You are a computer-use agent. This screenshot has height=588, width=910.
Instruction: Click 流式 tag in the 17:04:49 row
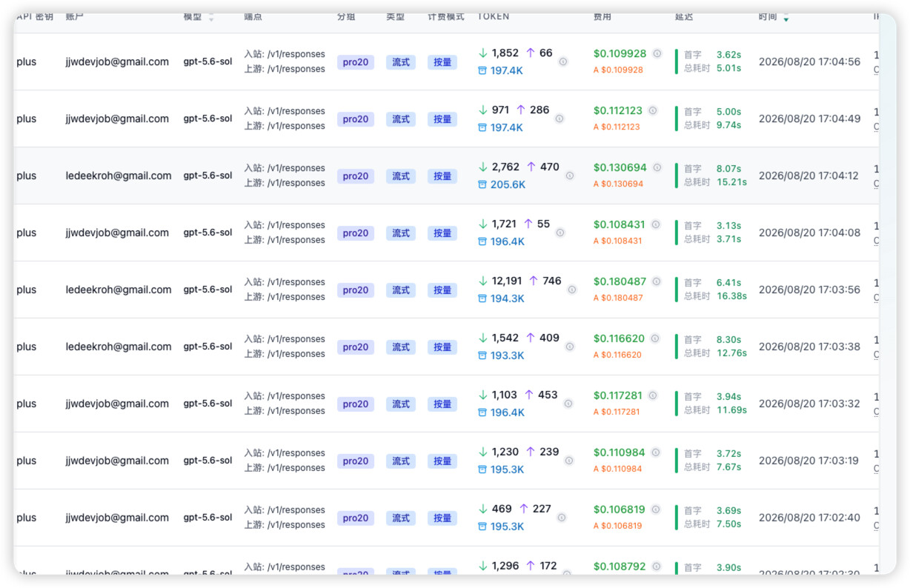(x=401, y=119)
